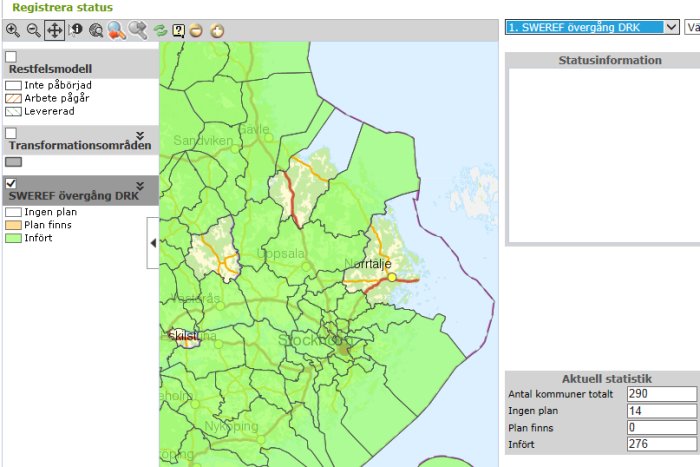The height and width of the screenshot is (467, 700).
Task: Go to previous zoom view
Action: 117,30
